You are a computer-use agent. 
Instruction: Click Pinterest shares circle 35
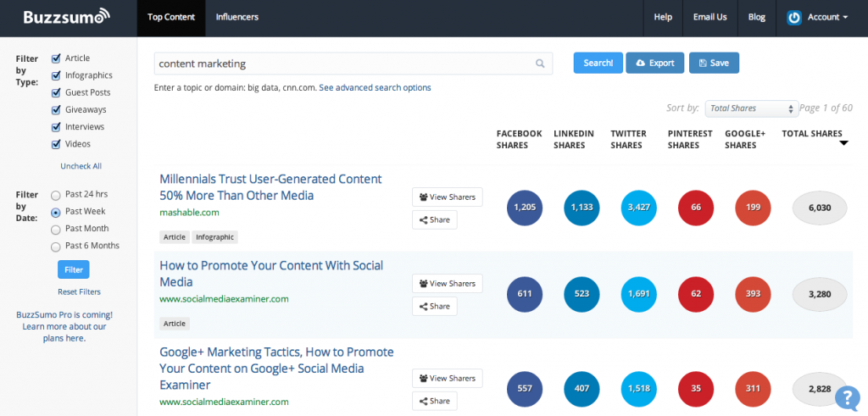coord(696,389)
